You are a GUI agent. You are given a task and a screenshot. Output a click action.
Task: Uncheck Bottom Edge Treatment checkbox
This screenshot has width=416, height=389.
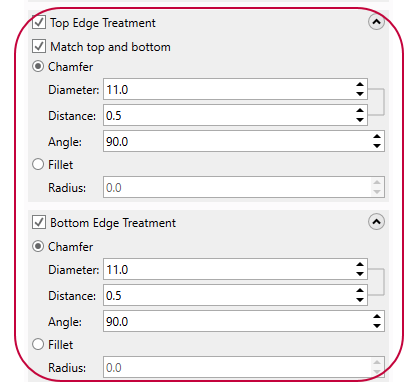point(39,222)
